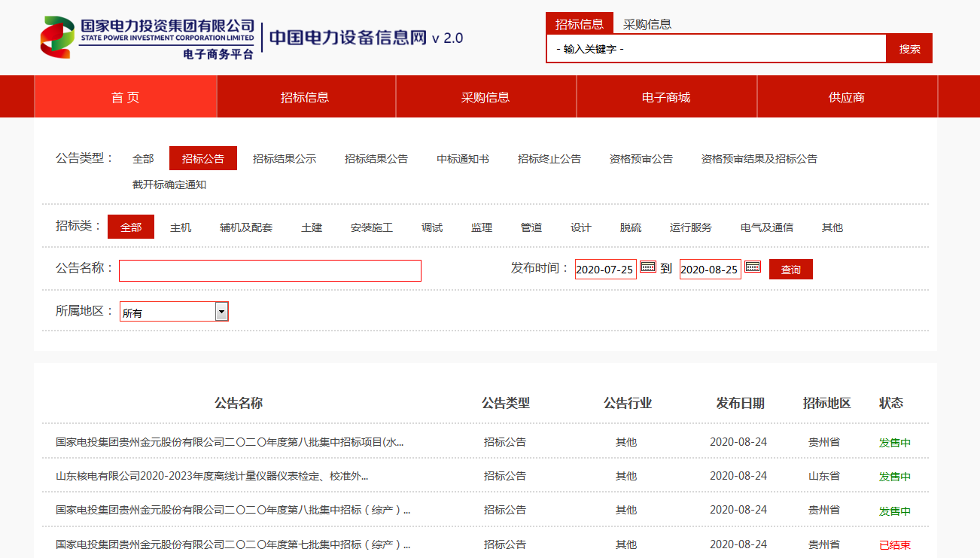
Task: Select 调试 bidding category
Action: click(x=432, y=227)
